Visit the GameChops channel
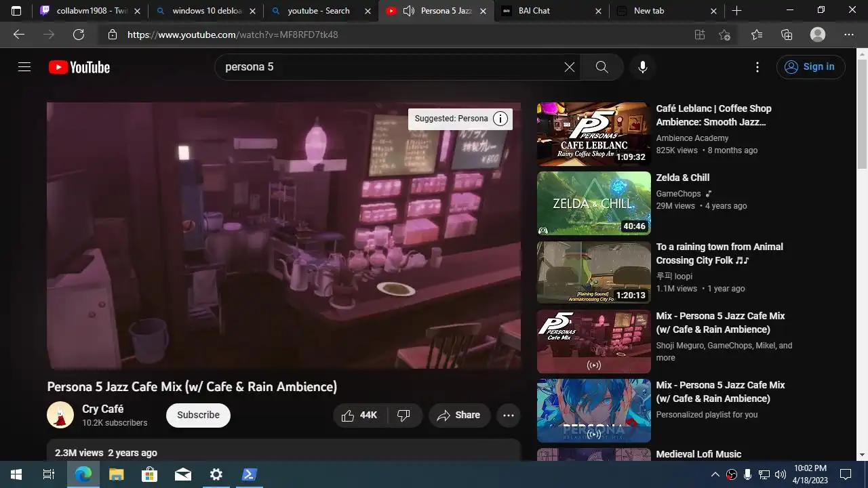The width and height of the screenshot is (868, 488). pyautogui.click(x=678, y=194)
